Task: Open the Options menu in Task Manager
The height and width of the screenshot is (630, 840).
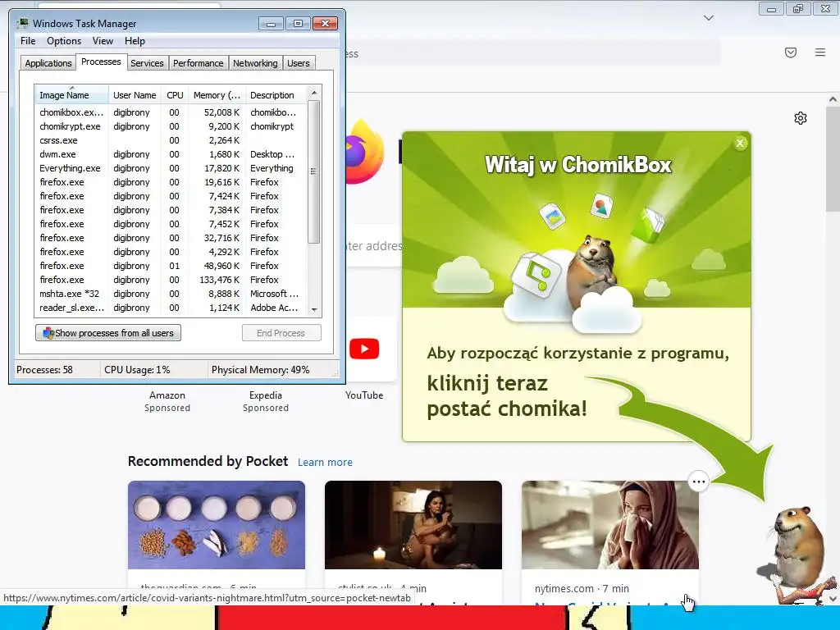Action: coord(64,41)
